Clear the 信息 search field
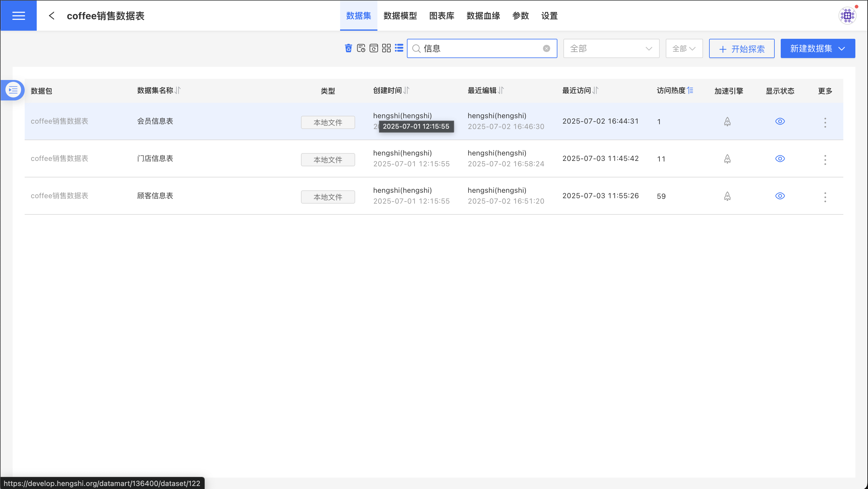This screenshot has width=868, height=489. click(546, 48)
